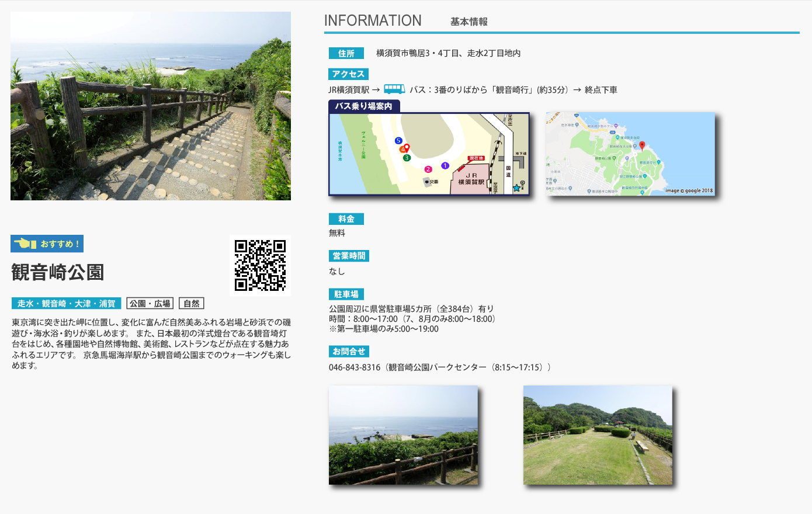Click the QR code image
Viewport: 812px width, 514px height.
coord(260,265)
